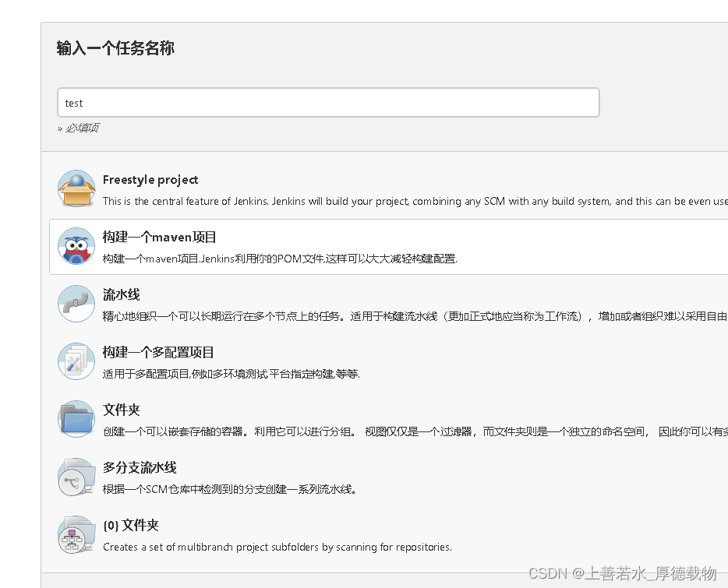The width and height of the screenshot is (728, 588).
Task: Choose the 多分支流水线 branch icon
Action: pyautogui.click(x=76, y=477)
